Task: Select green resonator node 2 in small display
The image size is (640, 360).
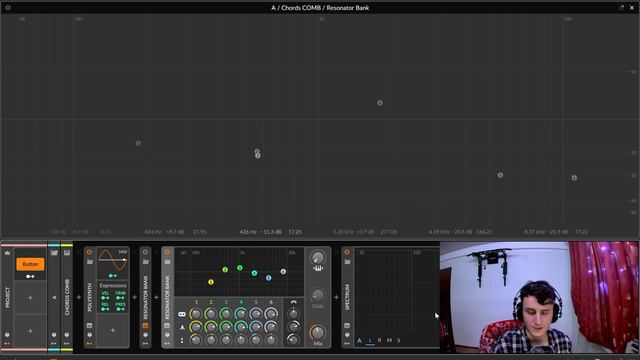Action: [x=225, y=269]
